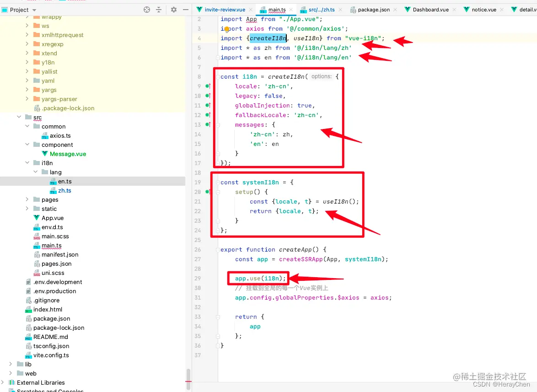Viewport: 537px width, 392px height.
Task: Close the package.json tab
Action: [x=395, y=10]
